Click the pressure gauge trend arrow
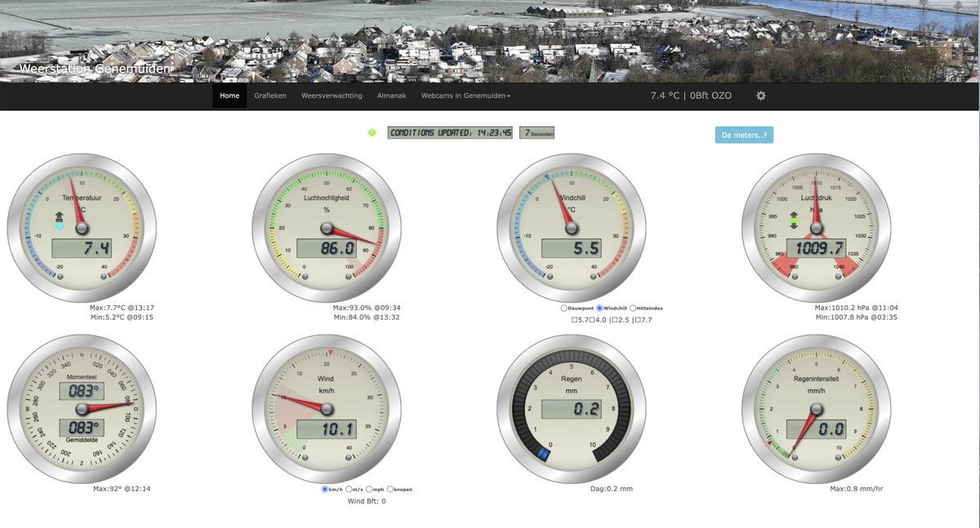The height and width of the screenshot is (528, 980). pyautogui.click(x=793, y=220)
